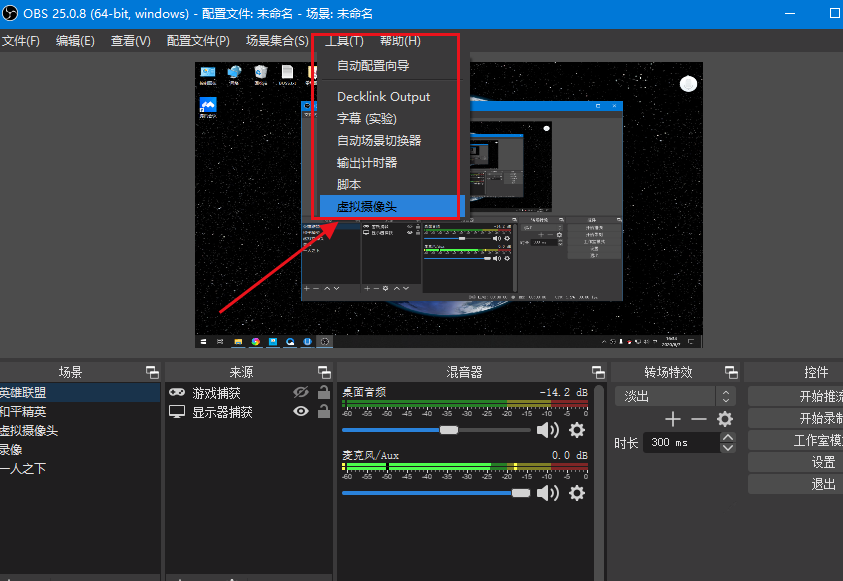The image size is (843, 581).
Task: Hide the 显示器捕获 source
Action: click(300, 411)
